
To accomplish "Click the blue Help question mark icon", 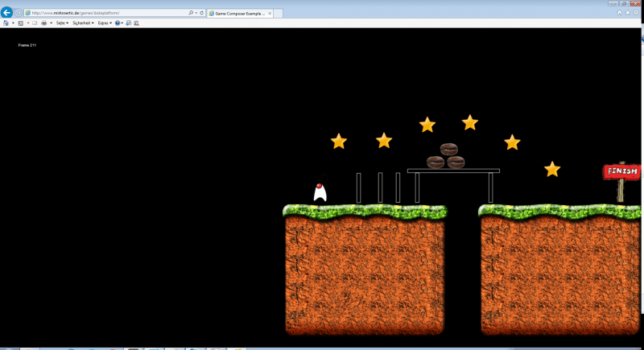I will 118,23.
